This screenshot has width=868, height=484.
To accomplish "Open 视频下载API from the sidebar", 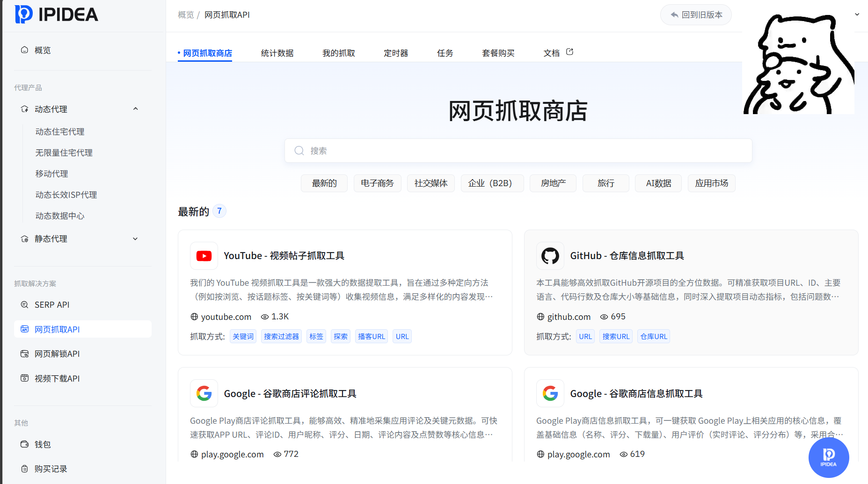I will click(57, 378).
